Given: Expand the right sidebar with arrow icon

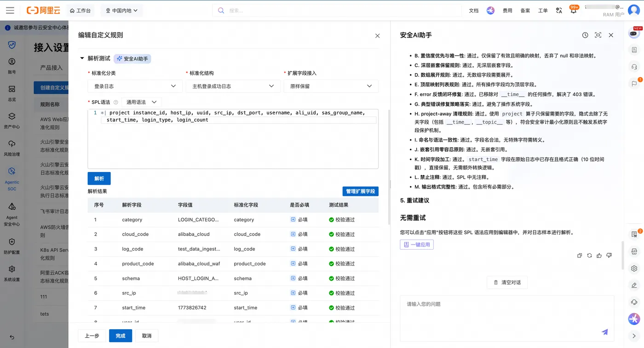Looking at the screenshot, I should click(x=634, y=336).
